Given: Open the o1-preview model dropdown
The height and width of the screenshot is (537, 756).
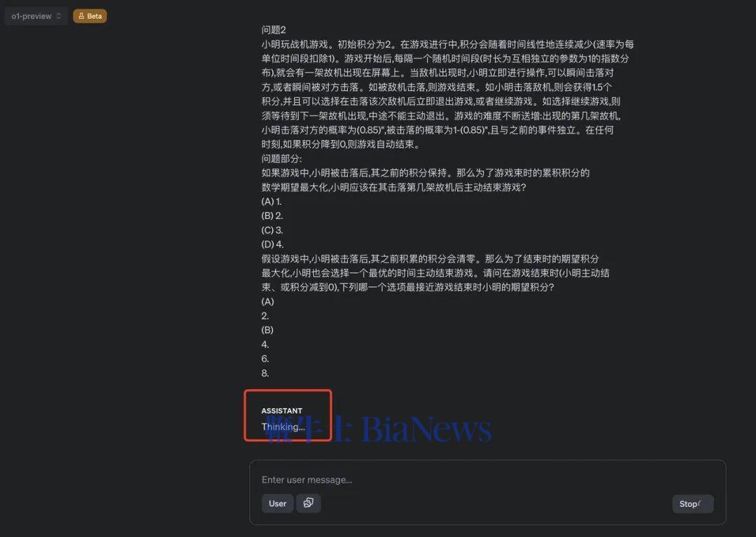Looking at the screenshot, I should 36,16.
